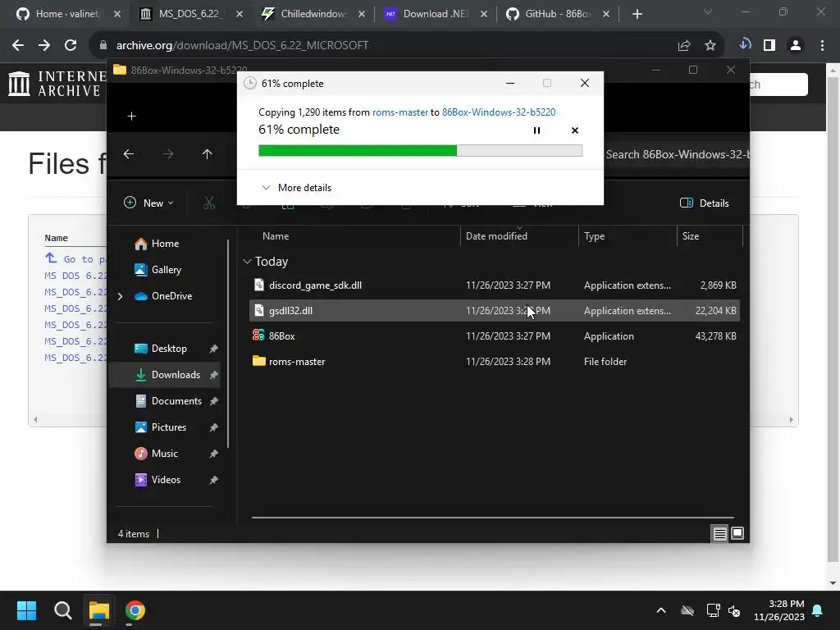Image resolution: width=840 pixels, height=630 pixels.
Task: Collapse the Today group
Action: pos(247,262)
